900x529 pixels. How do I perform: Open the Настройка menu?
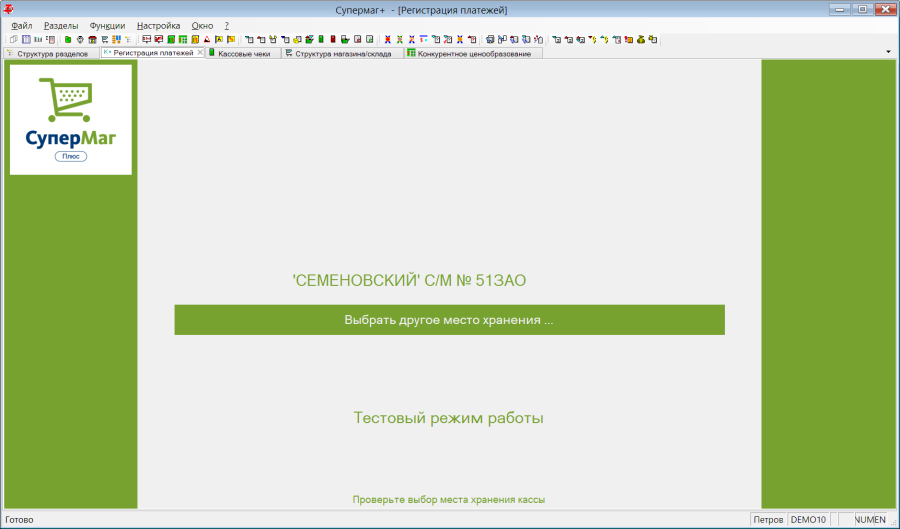tap(158, 26)
